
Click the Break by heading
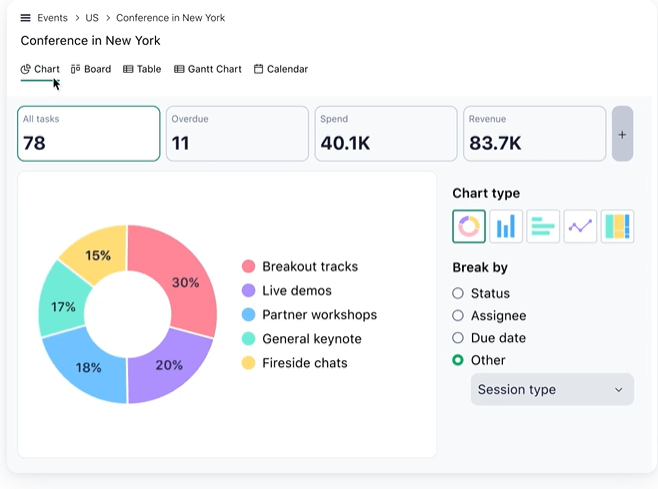click(480, 267)
